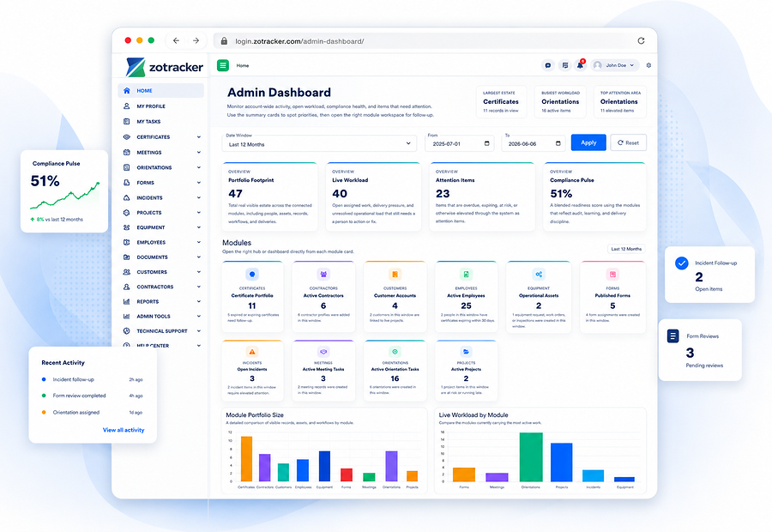This screenshot has height=532, width=772.
Task: Click the green sidebar menu toggle icon
Action: point(222,65)
